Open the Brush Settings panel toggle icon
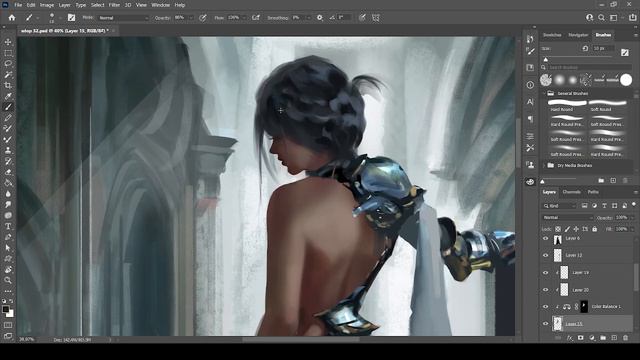640x360 pixels. pyautogui.click(x=71, y=18)
